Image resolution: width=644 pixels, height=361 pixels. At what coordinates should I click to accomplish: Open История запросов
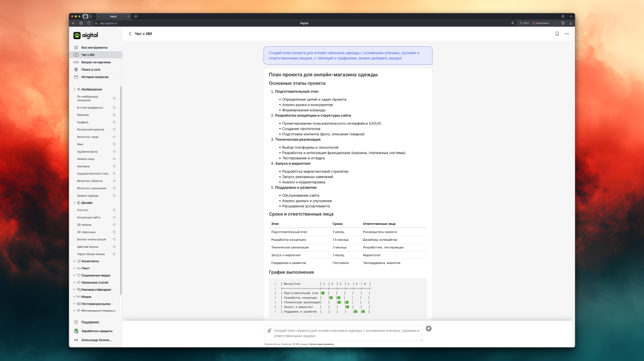[x=91, y=77]
